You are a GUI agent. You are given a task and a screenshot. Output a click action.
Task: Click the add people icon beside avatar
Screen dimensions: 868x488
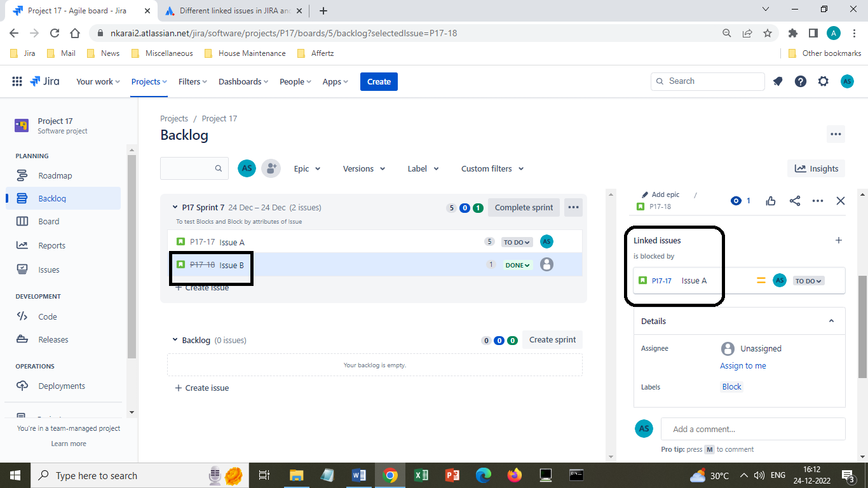coord(271,168)
